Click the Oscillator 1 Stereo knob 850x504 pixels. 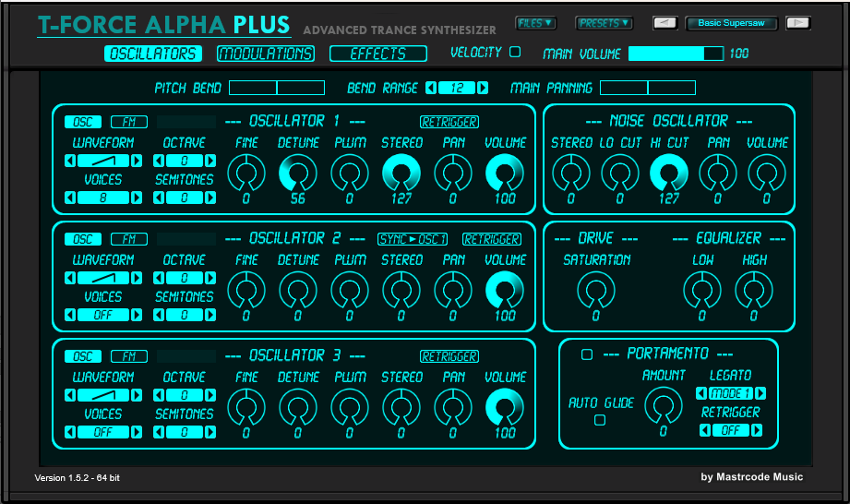click(401, 173)
